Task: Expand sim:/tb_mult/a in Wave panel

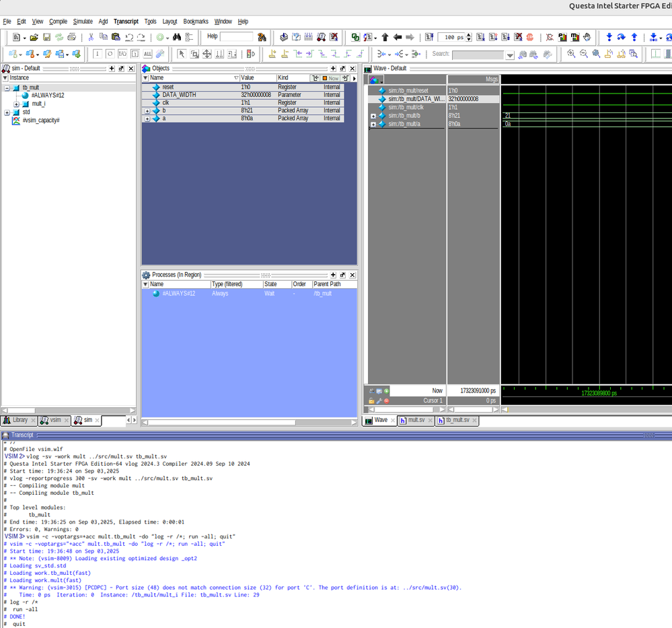Action: (x=373, y=124)
